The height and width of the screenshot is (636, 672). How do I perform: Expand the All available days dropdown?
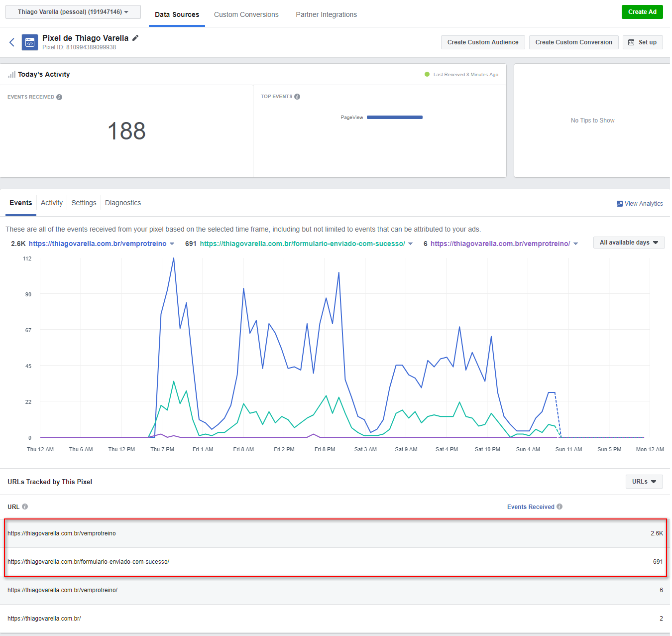[629, 243]
